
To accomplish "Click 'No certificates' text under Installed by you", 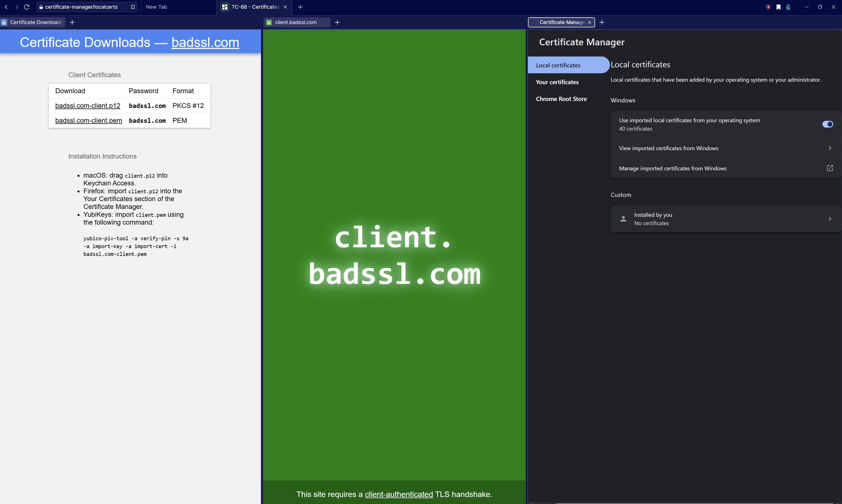I will click(651, 223).
